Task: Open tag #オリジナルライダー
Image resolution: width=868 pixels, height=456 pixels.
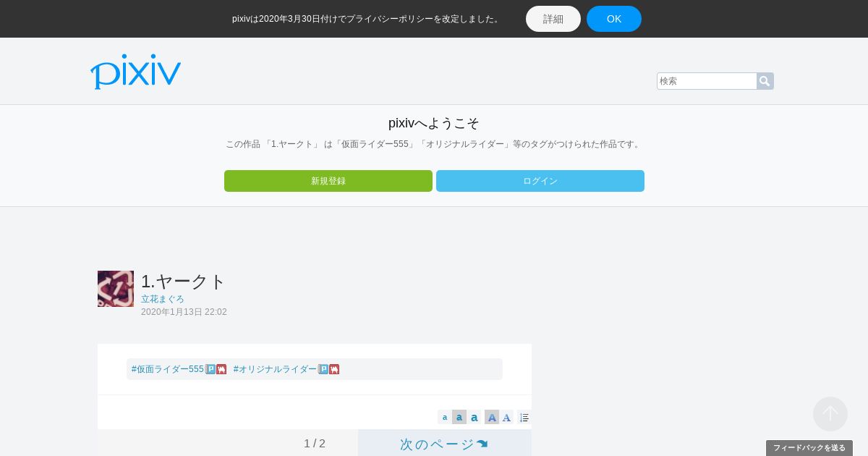Action: tap(275, 369)
